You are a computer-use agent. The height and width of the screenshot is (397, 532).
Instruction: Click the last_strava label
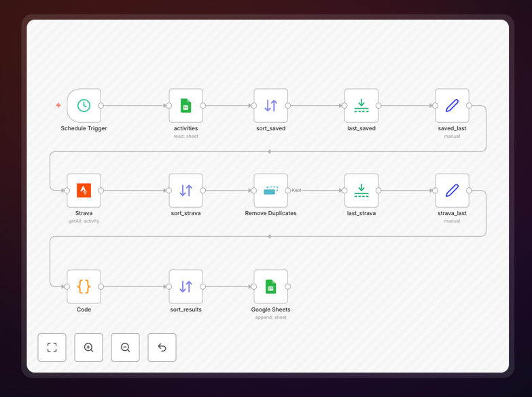361,213
